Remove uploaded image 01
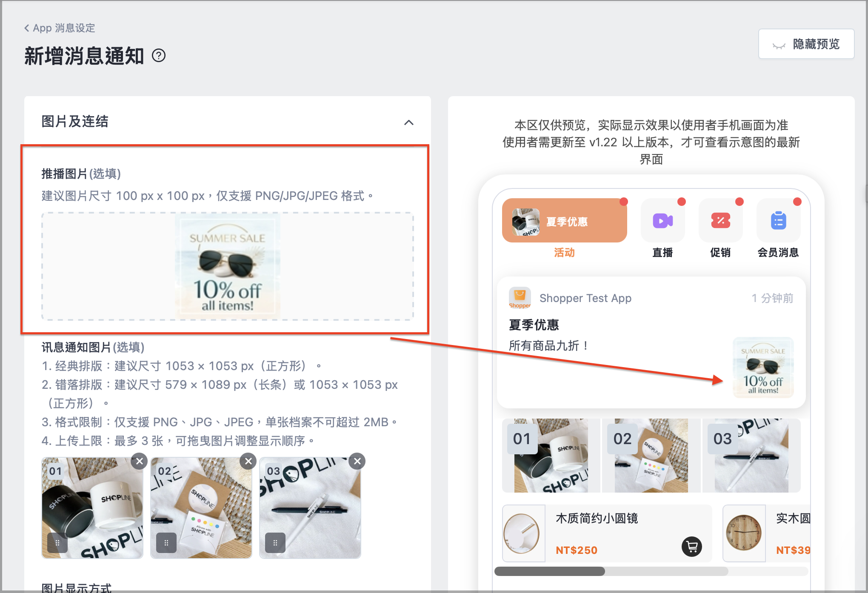 click(139, 461)
